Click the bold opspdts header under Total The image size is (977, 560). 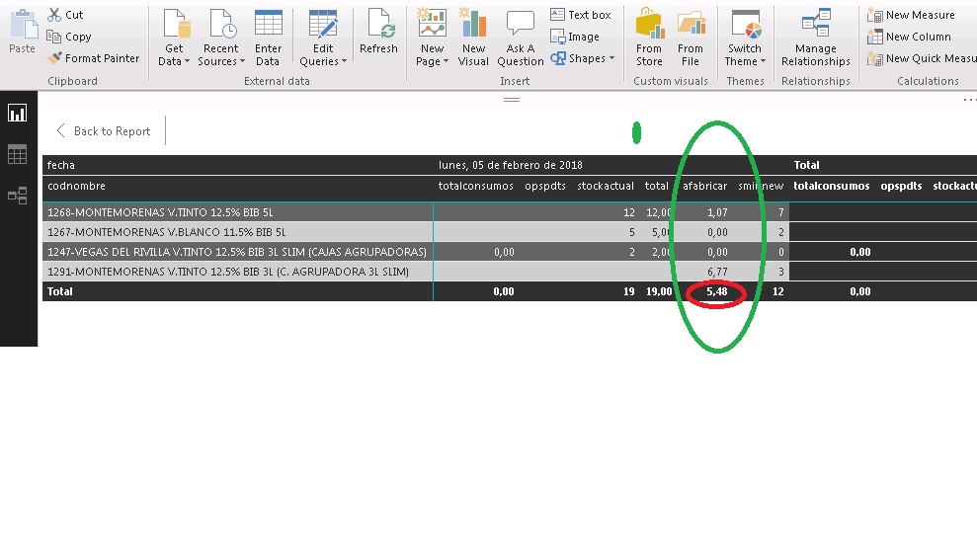click(x=901, y=186)
